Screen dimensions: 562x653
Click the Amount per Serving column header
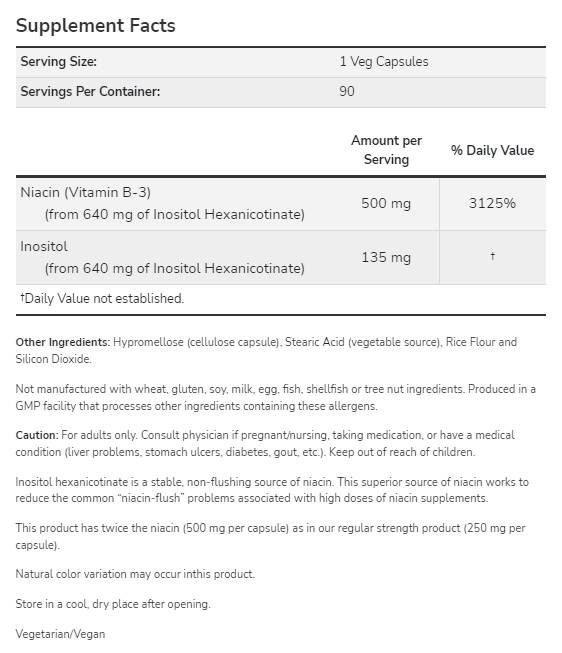coord(386,150)
